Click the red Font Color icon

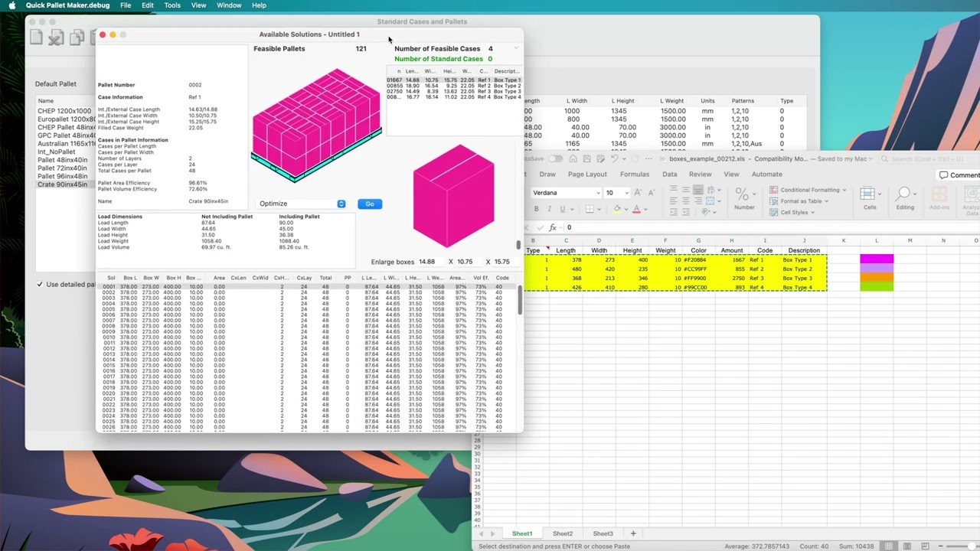pyautogui.click(x=636, y=209)
